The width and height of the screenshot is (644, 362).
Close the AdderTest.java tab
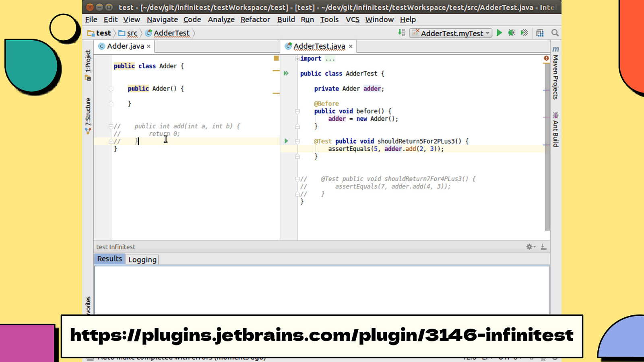(351, 47)
